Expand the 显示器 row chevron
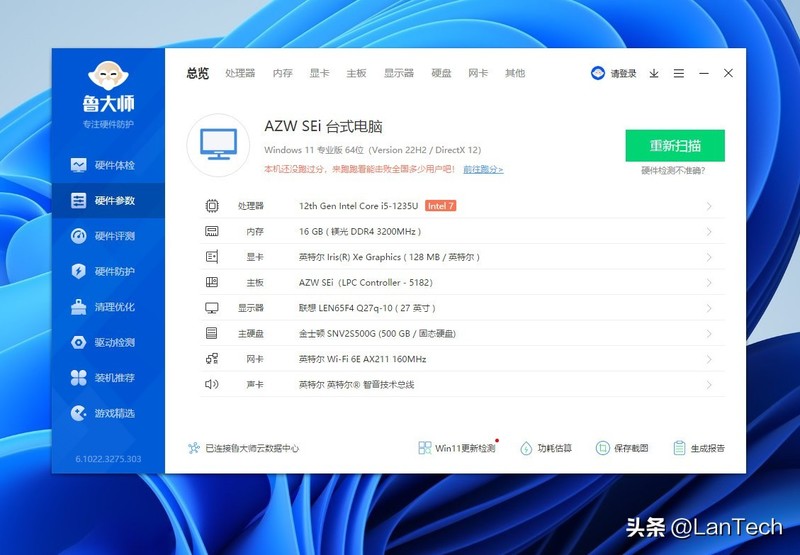 click(x=709, y=308)
